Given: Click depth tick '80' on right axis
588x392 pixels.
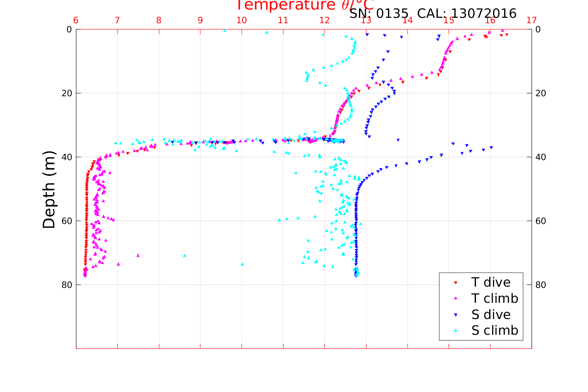Looking at the screenshot, I should click(541, 285).
